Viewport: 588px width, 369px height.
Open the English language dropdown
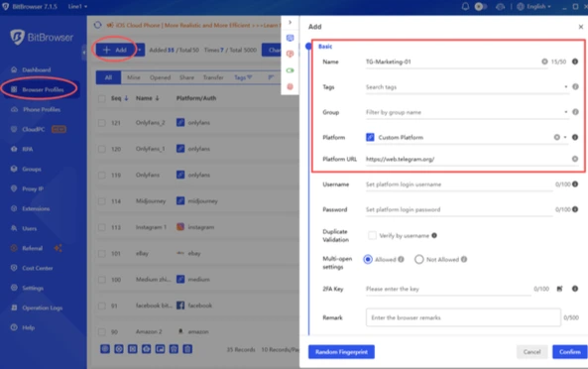(534, 6)
